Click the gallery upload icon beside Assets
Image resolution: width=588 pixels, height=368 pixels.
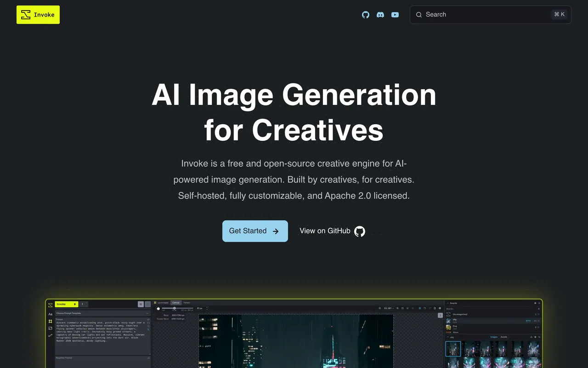pyautogui.click(x=531, y=337)
